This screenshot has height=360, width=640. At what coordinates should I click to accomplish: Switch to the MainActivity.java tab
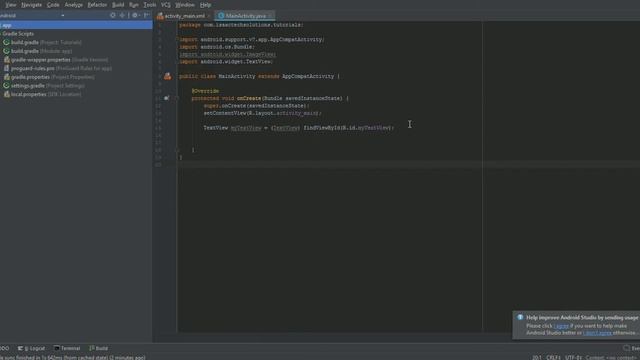coord(246,16)
